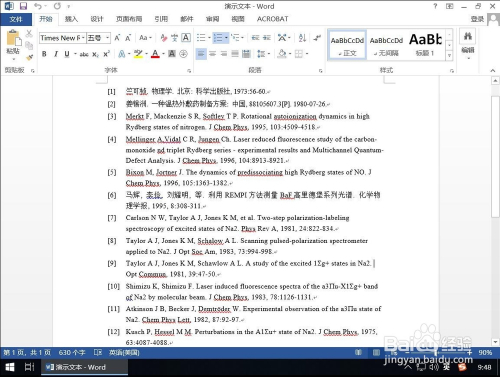The width and height of the screenshot is (500, 377).
Task: Click the Clear Formatting eraser icon
Action: click(163, 38)
